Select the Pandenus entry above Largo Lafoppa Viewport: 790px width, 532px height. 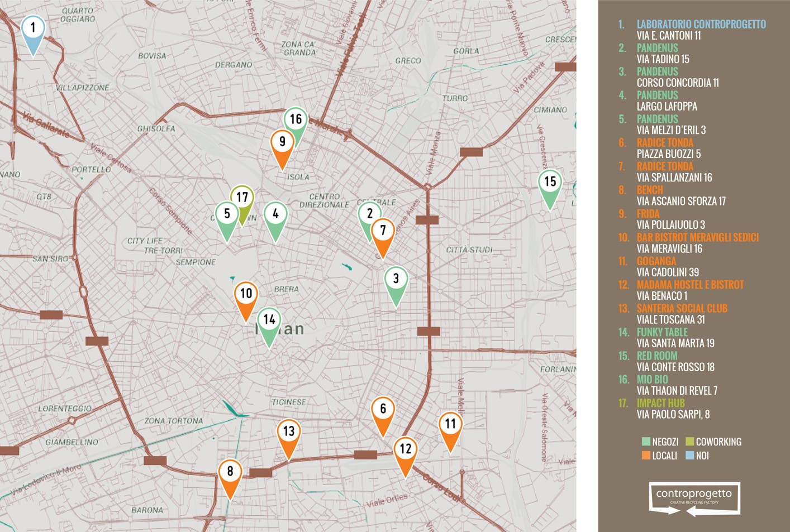658,95
